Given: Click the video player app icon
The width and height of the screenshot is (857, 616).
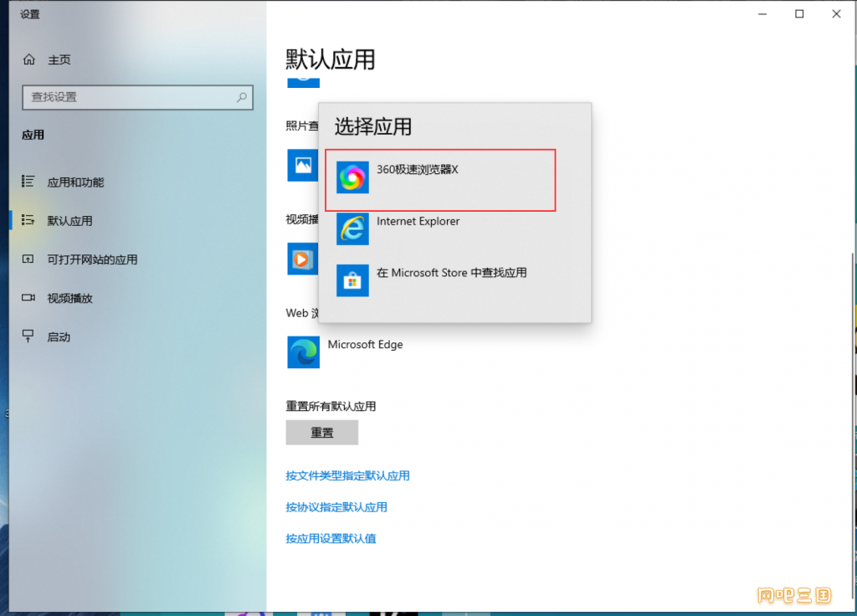Looking at the screenshot, I should (x=303, y=259).
